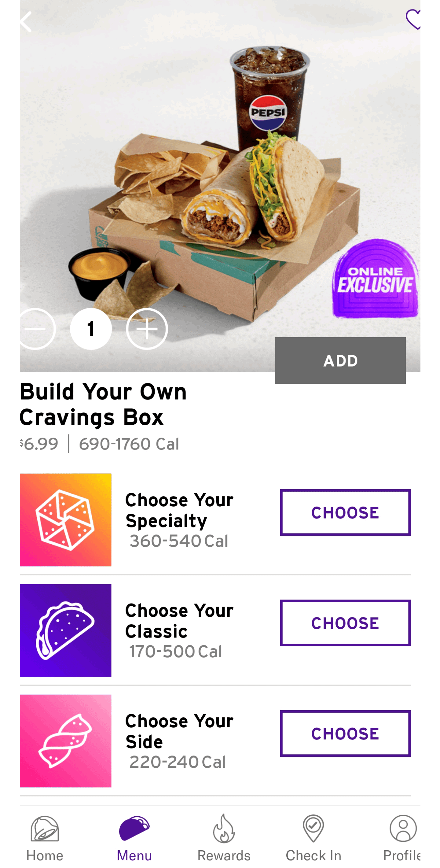The image size is (440, 868).
Task: Tap the quantity number 1 circle
Action: point(91,329)
